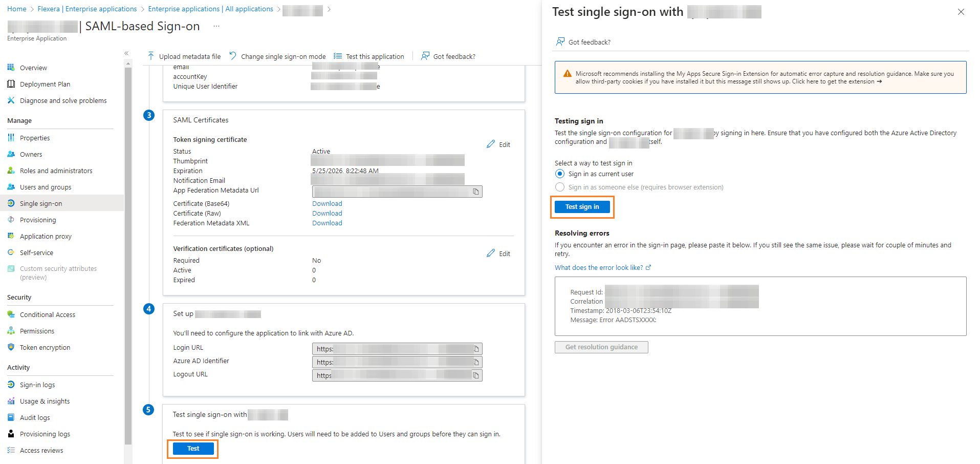The height and width of the screenshot is (464, 980).
Task: Edit the Token signing certificate
Action: click(x=498, y=144)
